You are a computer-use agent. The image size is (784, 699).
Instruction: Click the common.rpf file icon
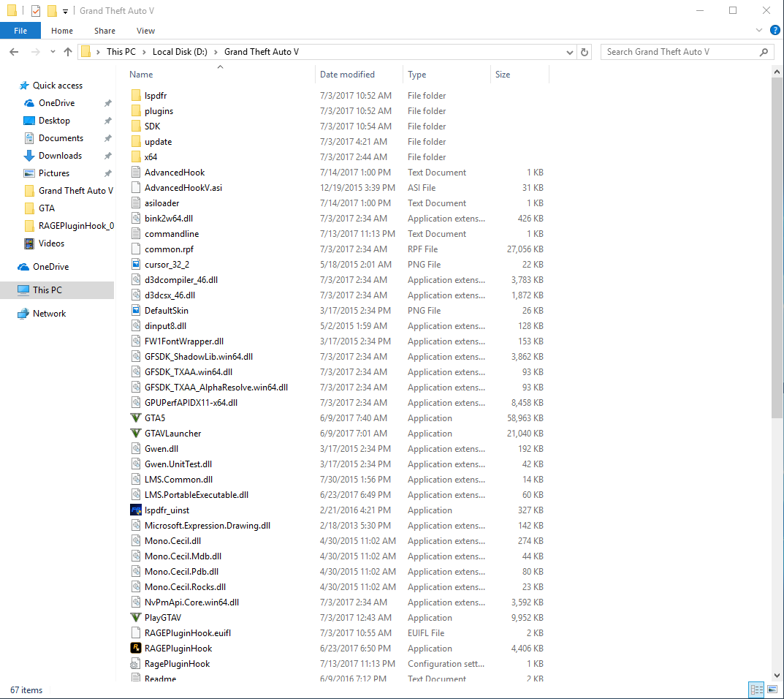tap(135, 249)
